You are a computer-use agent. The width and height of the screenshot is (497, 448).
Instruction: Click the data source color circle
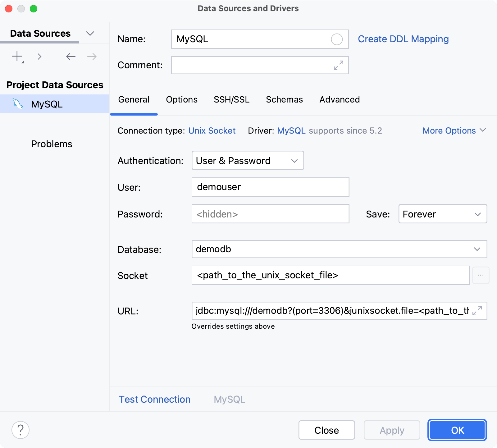click(x=336, y=39)
